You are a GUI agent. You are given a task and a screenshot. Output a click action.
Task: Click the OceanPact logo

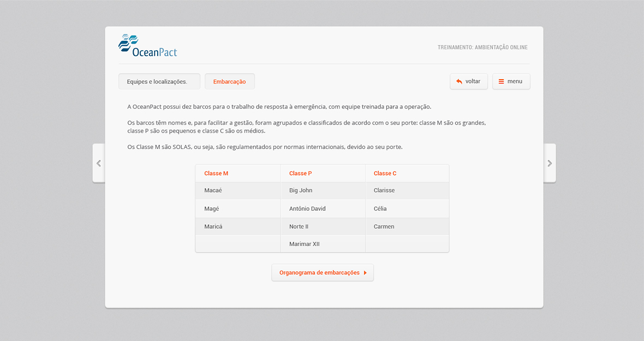coord(148,45)
